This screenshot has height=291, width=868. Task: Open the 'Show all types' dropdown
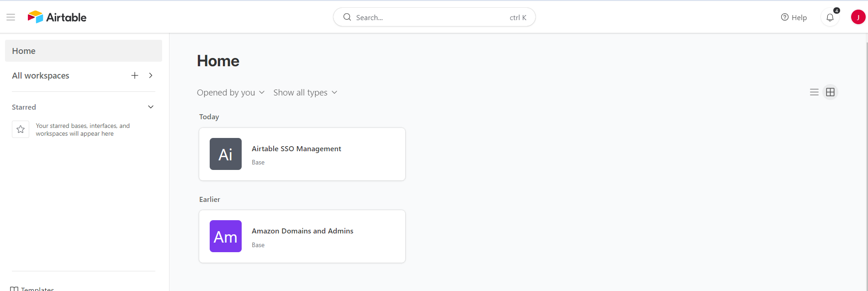pos(305,93)
